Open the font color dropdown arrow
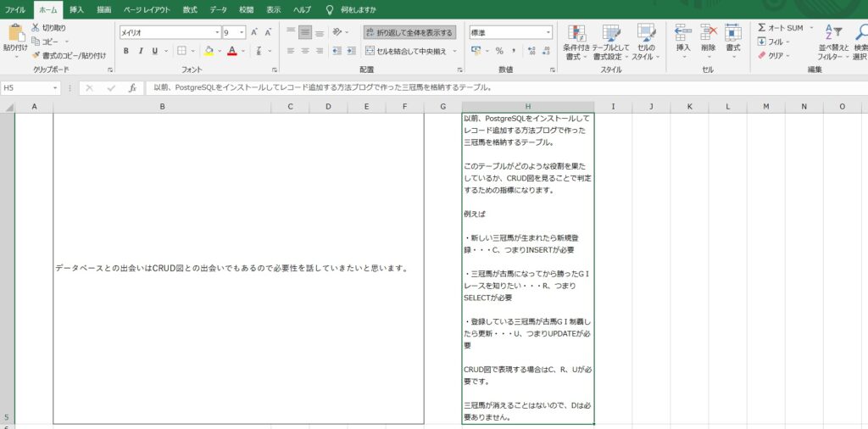 click(x=243, y=51)
